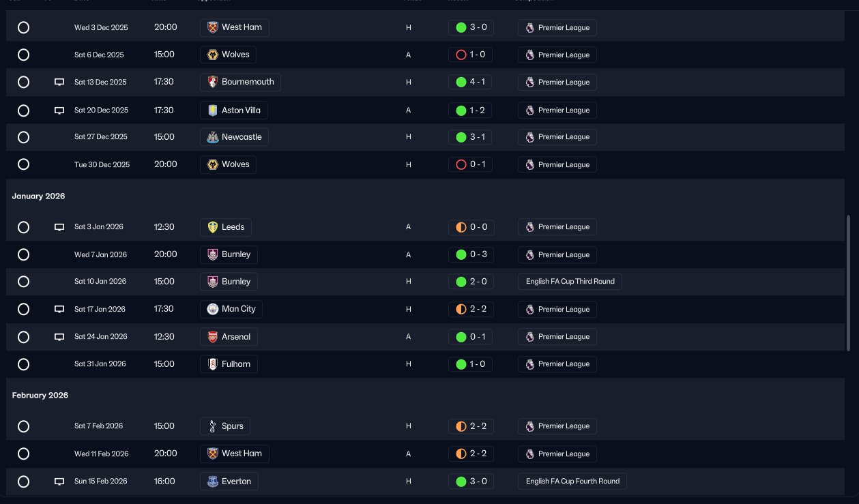859x504 pixels.
Task: Click the TV icon for the Aston Villa match
Action: click(59, 110)
